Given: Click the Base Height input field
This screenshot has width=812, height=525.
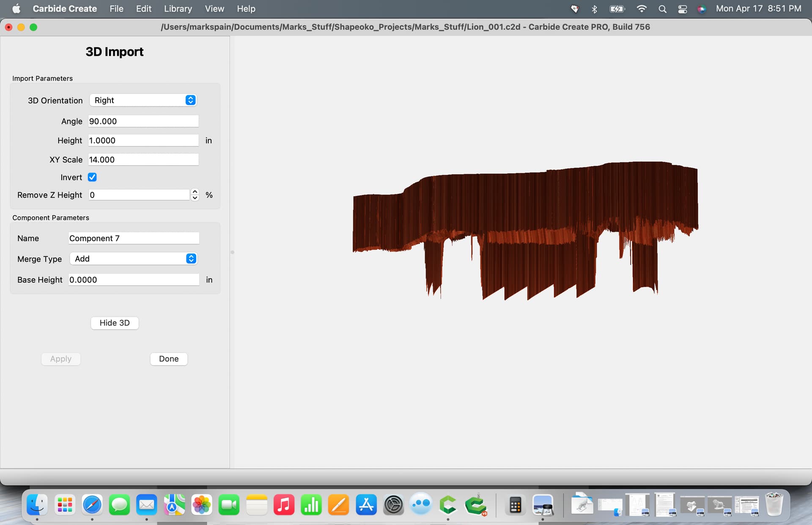Looking at the screenshot, I should [134, 280].
